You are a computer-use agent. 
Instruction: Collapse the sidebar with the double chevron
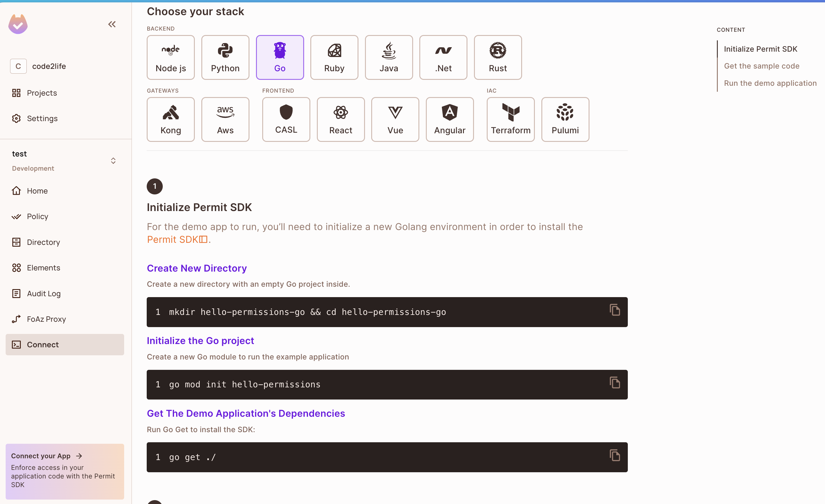click(x=112, y=24)
